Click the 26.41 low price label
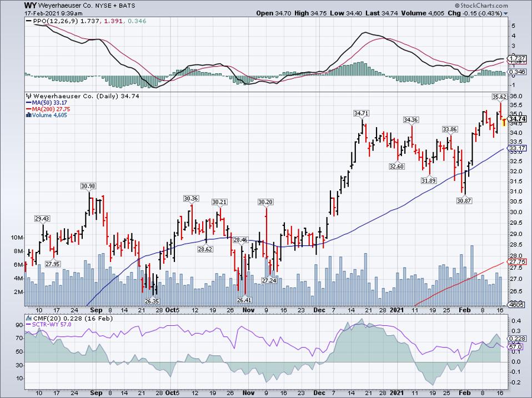 pyautogui.click(x=244, y=300)
